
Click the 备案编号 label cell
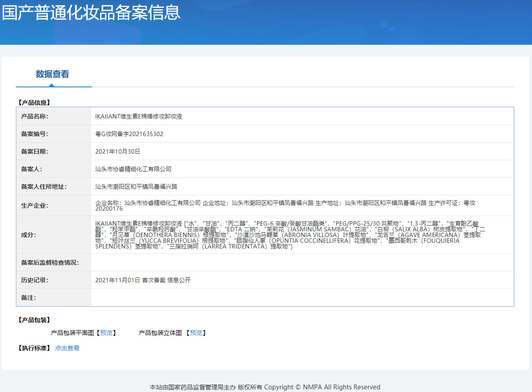54,134
